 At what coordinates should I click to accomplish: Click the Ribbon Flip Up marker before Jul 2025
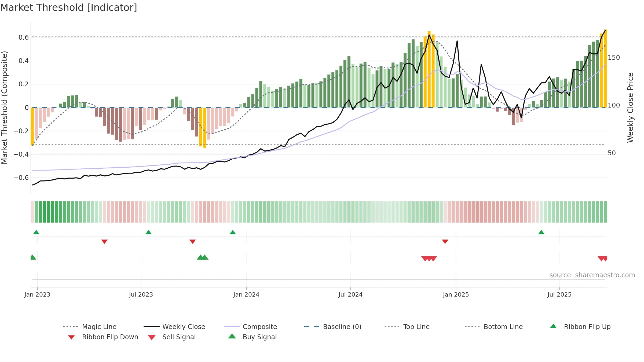(541, 232)
